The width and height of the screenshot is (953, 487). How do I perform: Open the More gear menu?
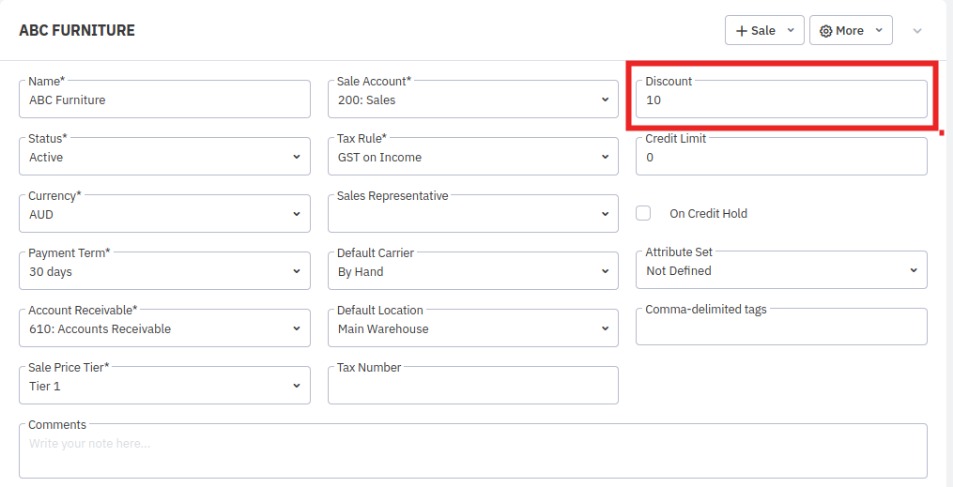850,31
